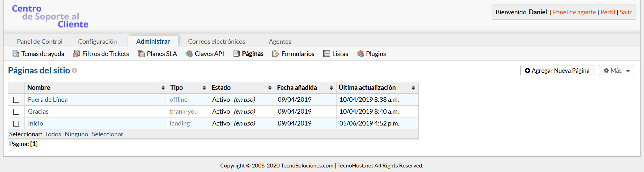Open Filtros de Tickets icon
The height and width of the screenshot is (172, 644).
pyautogui.click(x=76, y=53)
